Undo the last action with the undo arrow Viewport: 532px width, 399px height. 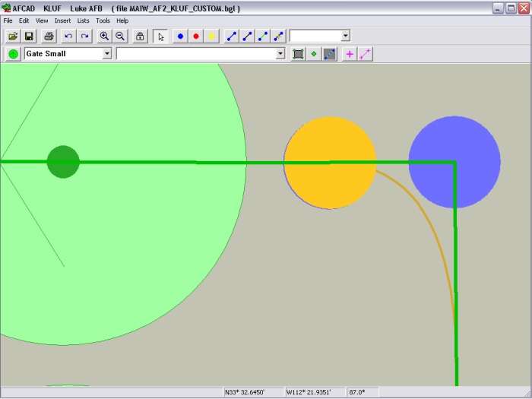(68, 36)
